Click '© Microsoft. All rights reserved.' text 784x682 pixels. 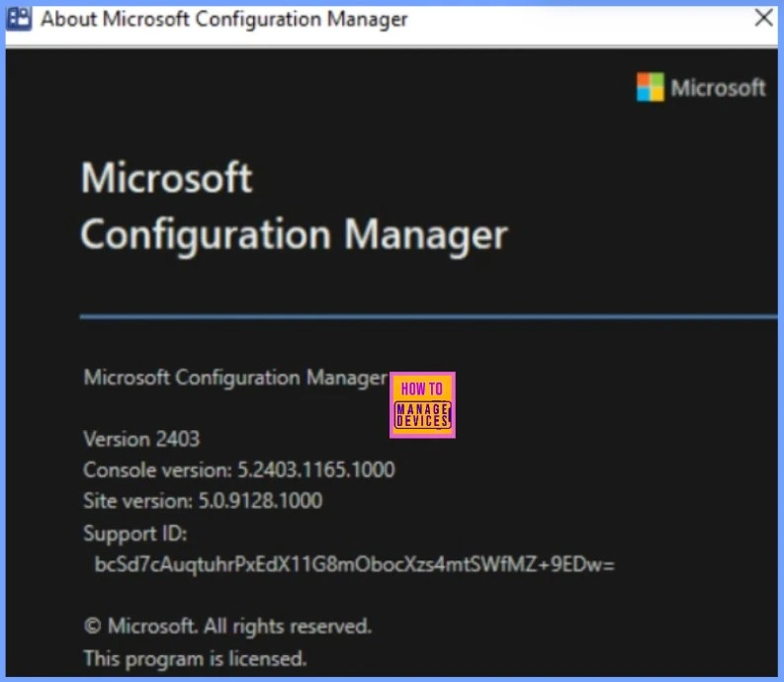point(228,626)
